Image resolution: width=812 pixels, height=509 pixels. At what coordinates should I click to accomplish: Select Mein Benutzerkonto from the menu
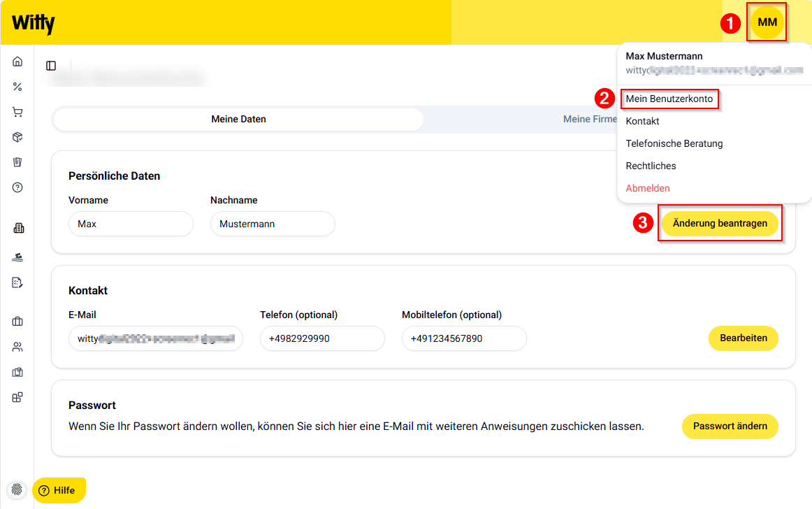point(669,99)
